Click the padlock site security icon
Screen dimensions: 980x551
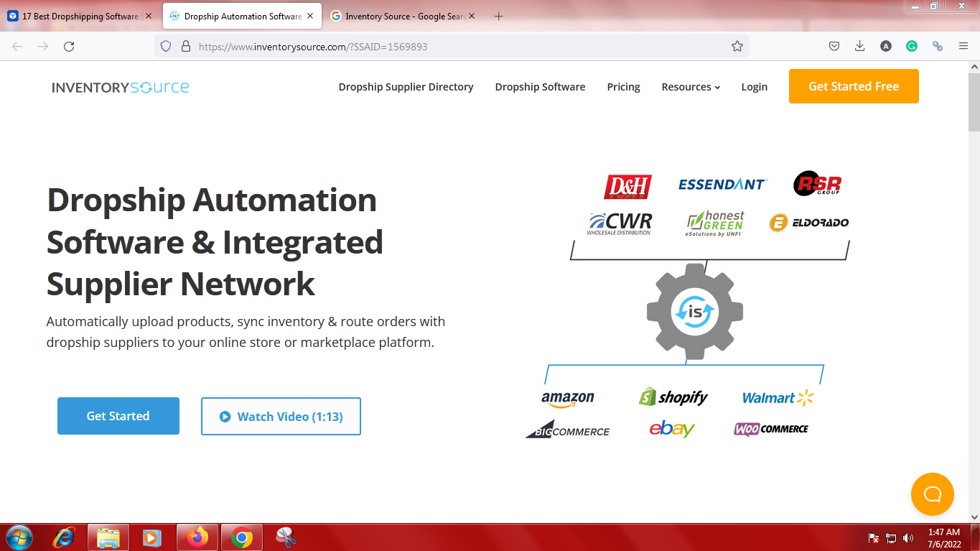tap(185, 46)
